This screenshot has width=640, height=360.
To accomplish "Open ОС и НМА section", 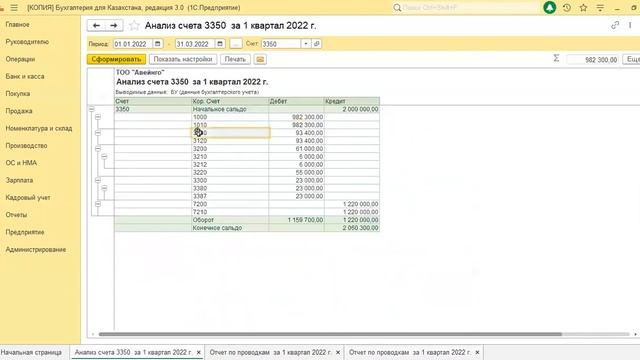I will pos(21,163).
